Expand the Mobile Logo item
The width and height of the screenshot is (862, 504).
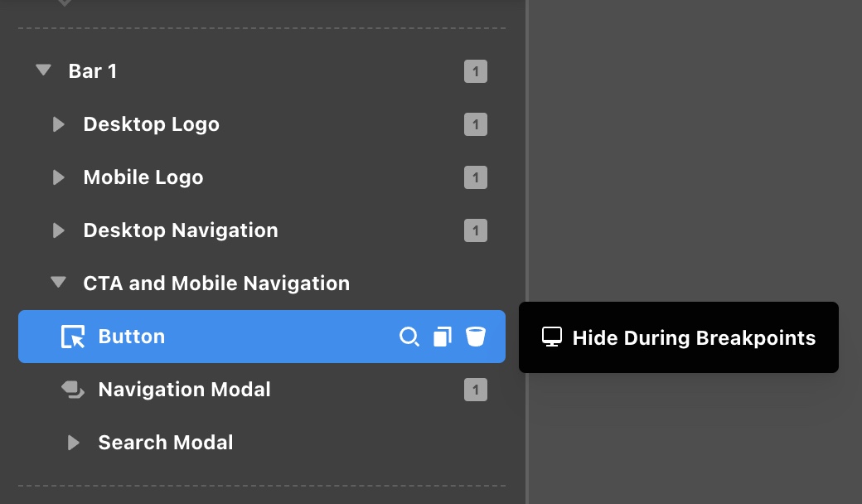tap(58, 177)
